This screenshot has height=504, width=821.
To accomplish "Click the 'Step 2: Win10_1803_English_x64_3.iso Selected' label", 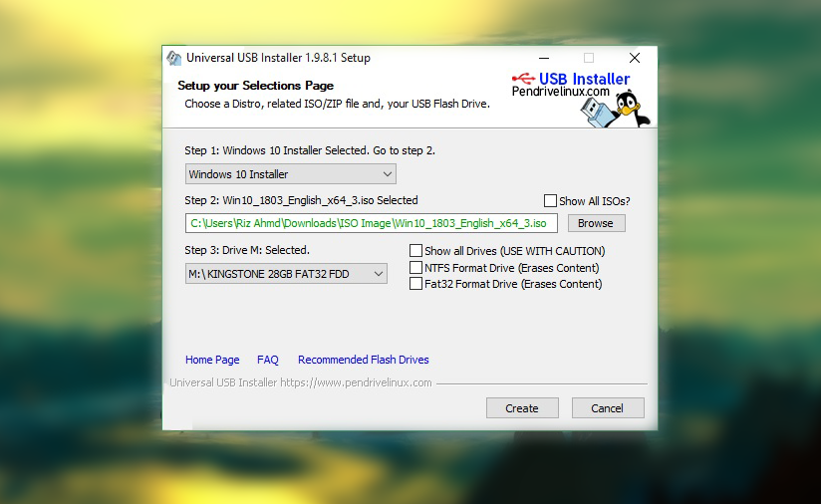I will coord(301,200).
